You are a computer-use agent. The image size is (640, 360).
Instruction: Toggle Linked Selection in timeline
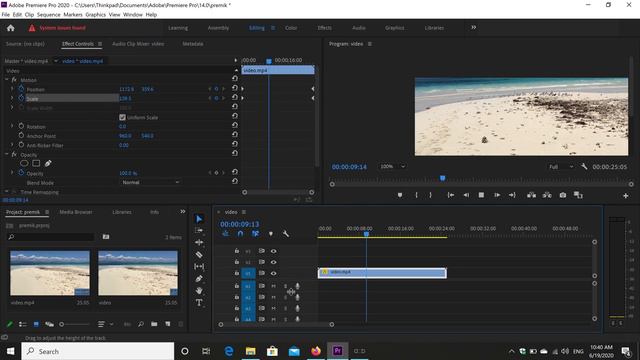[256, 233]
